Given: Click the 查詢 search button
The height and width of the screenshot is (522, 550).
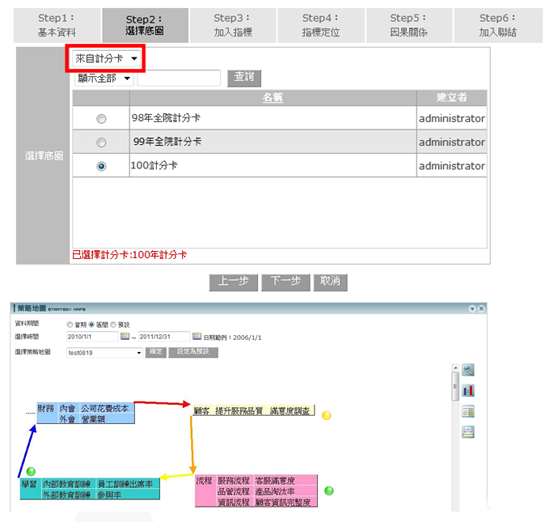Looking at the screenshot, I should [244, 78].
